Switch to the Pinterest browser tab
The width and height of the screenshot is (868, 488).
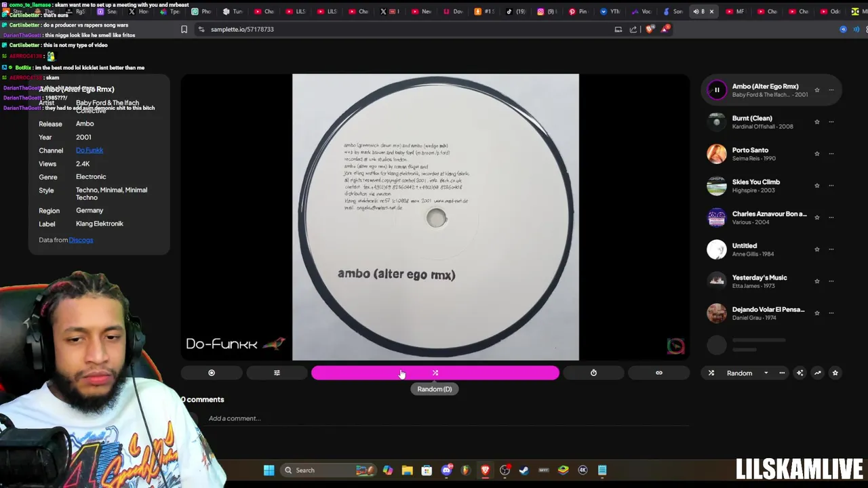pyautogui.click(x=578, y=12)
